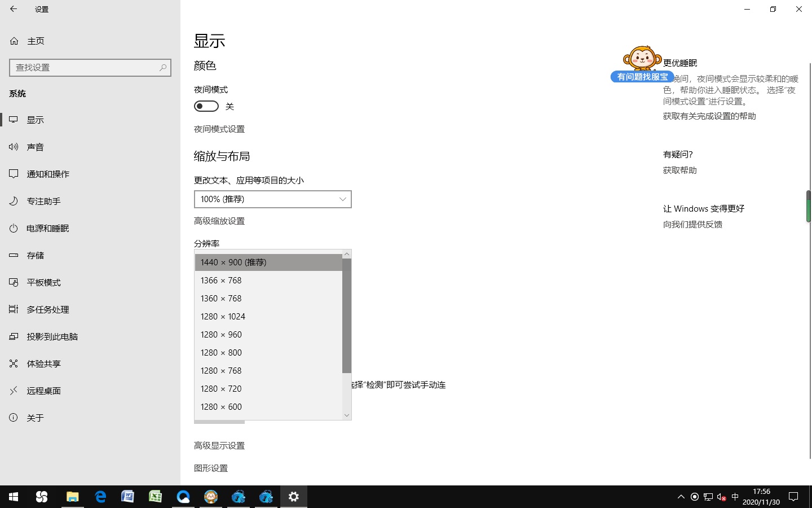This screenshot has width=812, height=508.
Task: Show hidden tray icons chevron
Action: [x=681, y=497]
